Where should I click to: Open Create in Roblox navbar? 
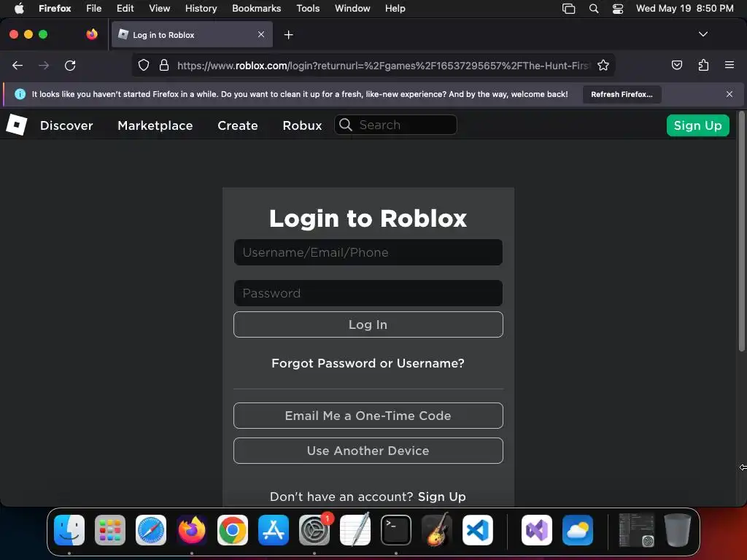[238, 125]
